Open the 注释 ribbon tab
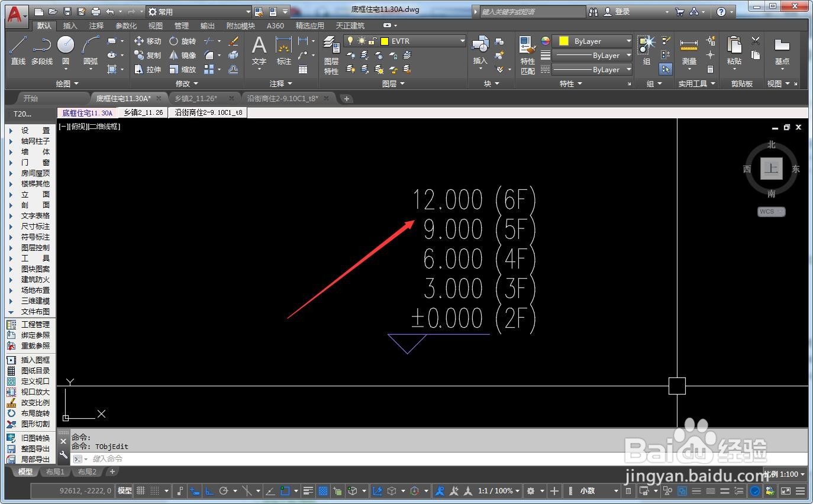The image size is (813, 504). click(x=96, y=25)
